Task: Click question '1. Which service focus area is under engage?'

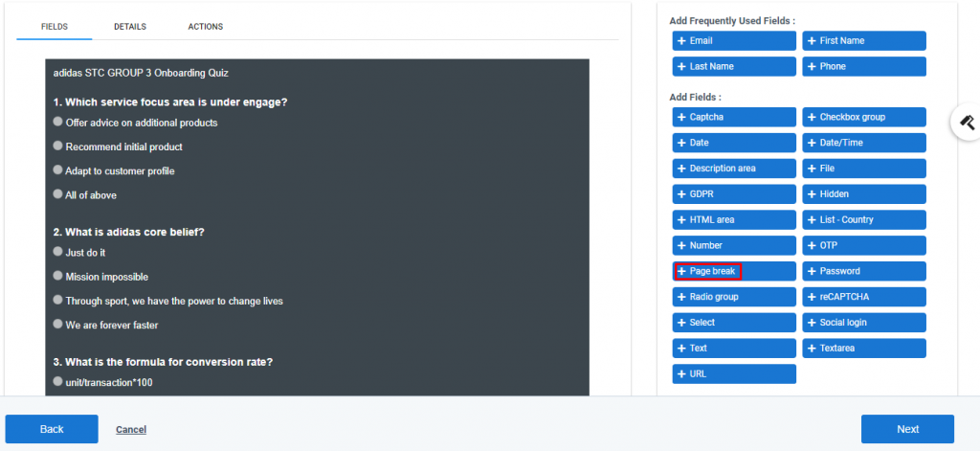Action: tap(170, 101)
